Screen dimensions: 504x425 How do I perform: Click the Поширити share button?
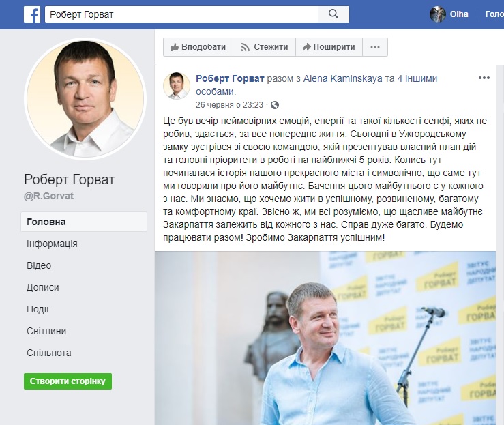pyautogui.click(x=329, y=47)
